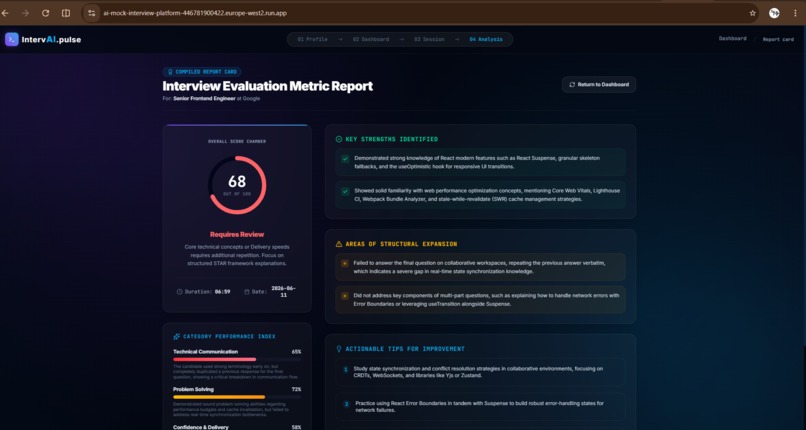The width and height of the screenshot is (806, 430).
Task: Click the Requires Review status text
Action: (237, 234)
